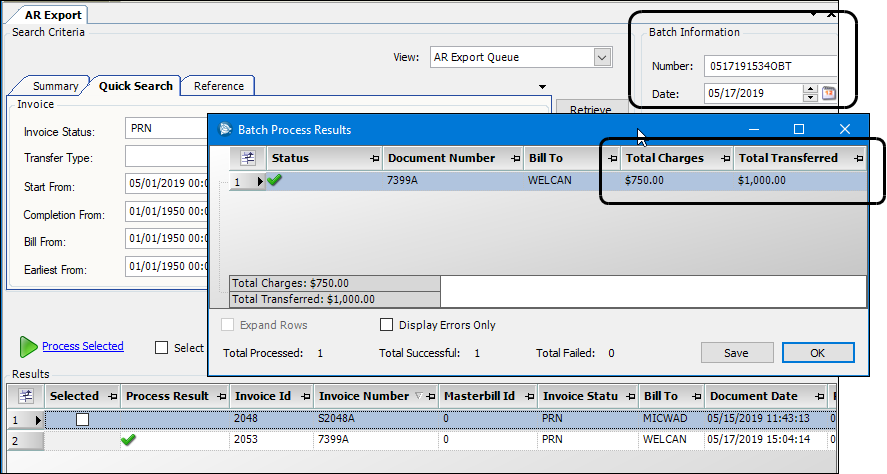Open the View dropdown showing AR Export Queue
The width and height of the screenshot is (887, 474).
pyautogui.click(x=601, y=58)
